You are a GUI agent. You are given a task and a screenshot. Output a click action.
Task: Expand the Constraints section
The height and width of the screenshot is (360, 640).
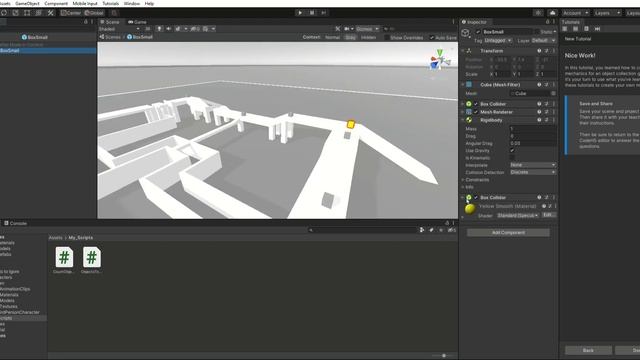click(463, 180)
